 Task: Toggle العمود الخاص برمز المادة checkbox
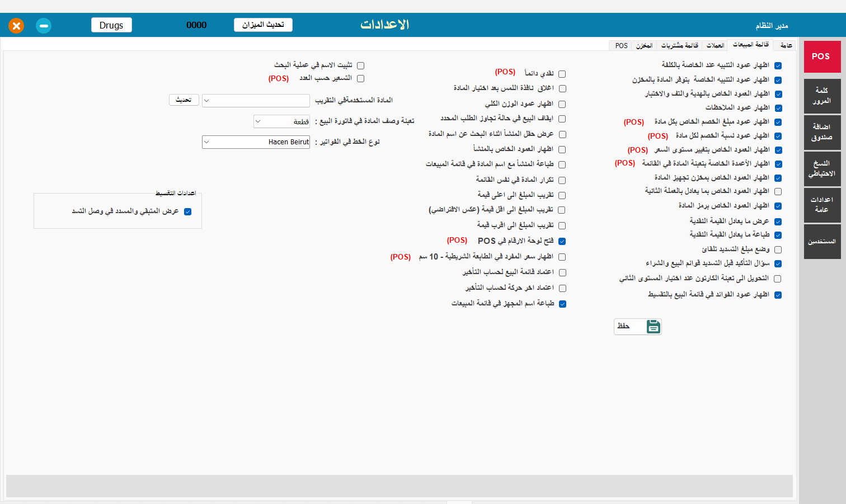point(778,206)
